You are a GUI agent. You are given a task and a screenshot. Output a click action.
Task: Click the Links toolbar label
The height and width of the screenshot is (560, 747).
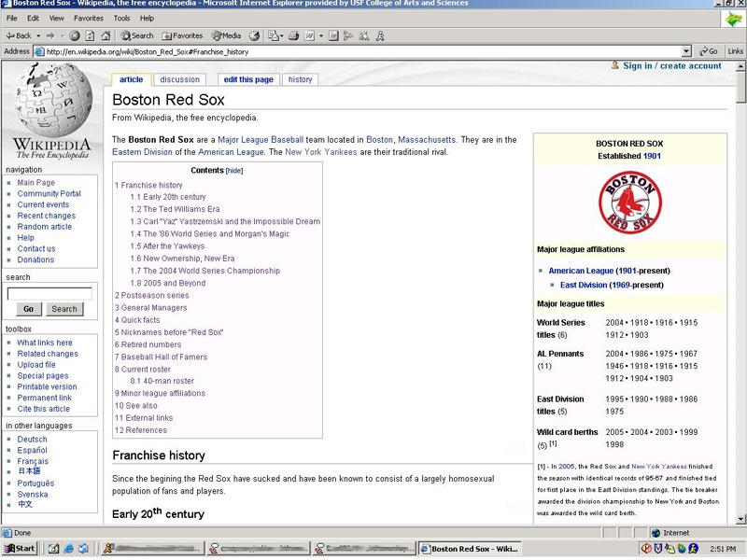pos(735,51)
